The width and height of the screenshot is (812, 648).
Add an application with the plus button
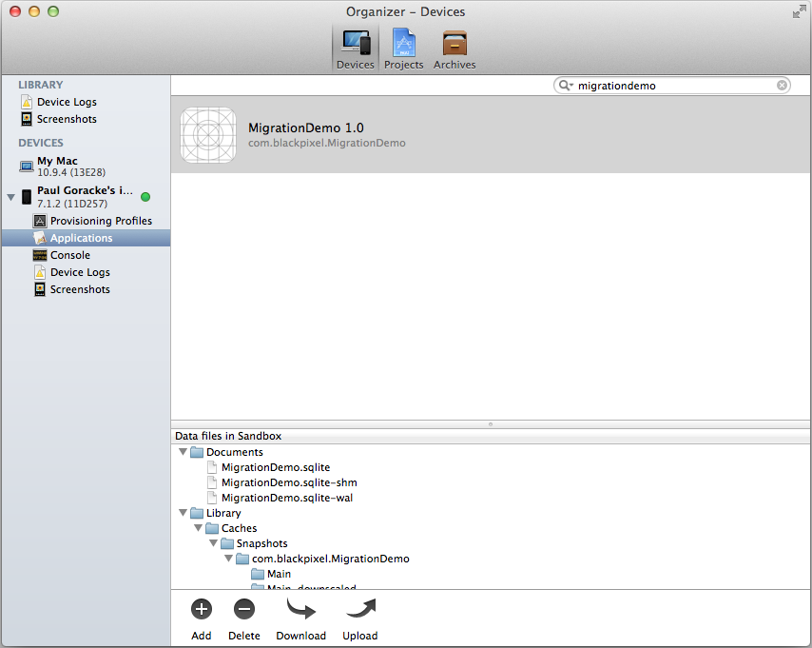(201, 609)
